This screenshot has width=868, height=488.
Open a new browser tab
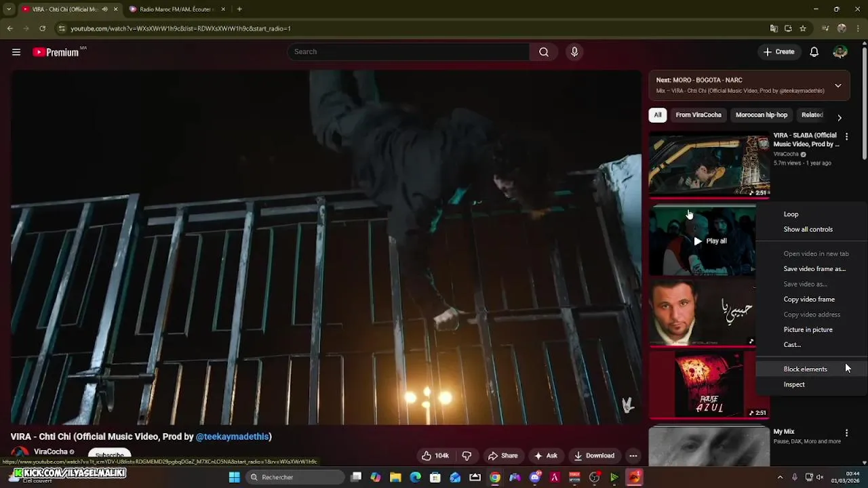point(239,9)
